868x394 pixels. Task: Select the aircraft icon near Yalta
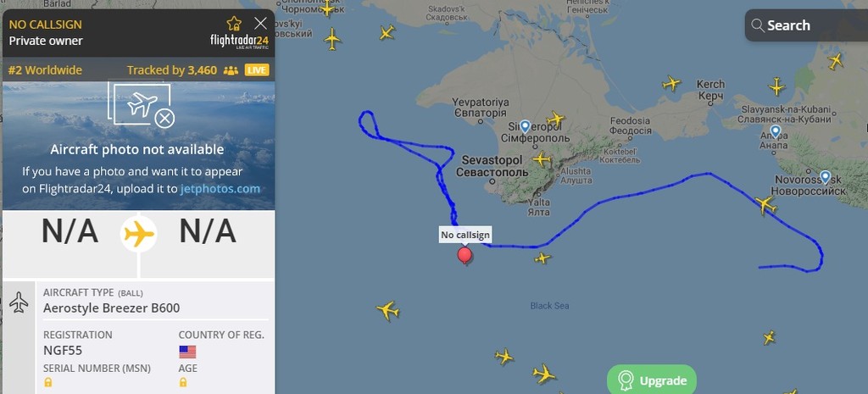click(542, 160)
